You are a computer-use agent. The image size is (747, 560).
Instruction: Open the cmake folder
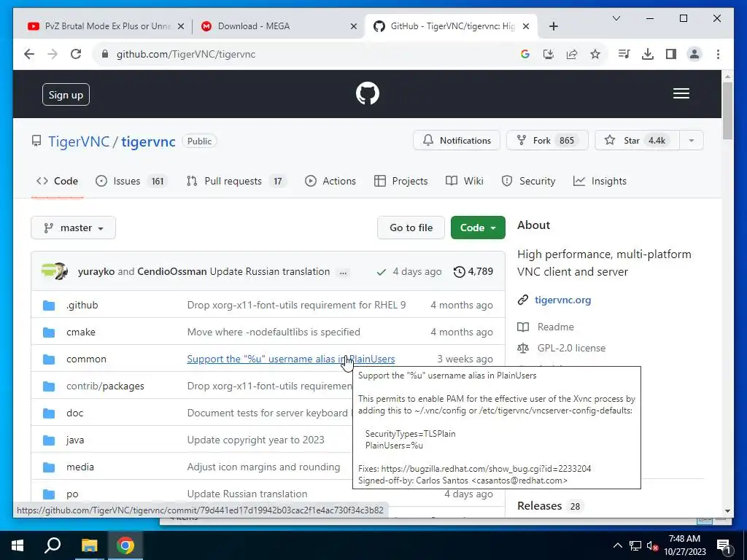pyautogui.click(x=80, y=332)
